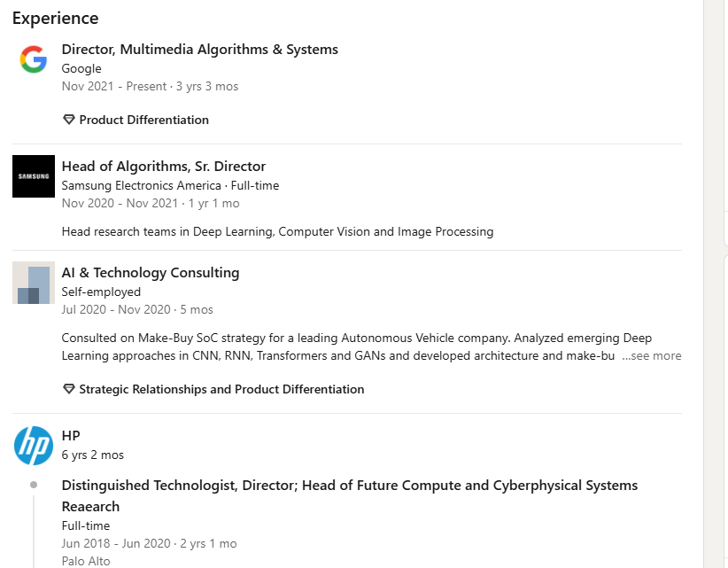Expand description with '...see more'
The image size is (728, 568).
coord(652,355)
